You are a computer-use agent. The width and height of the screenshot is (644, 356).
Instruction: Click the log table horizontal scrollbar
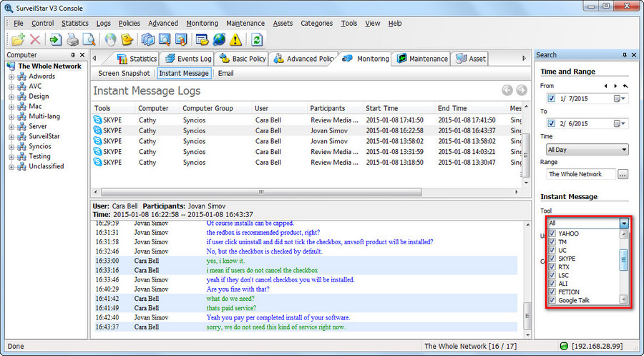coord(261,192)
